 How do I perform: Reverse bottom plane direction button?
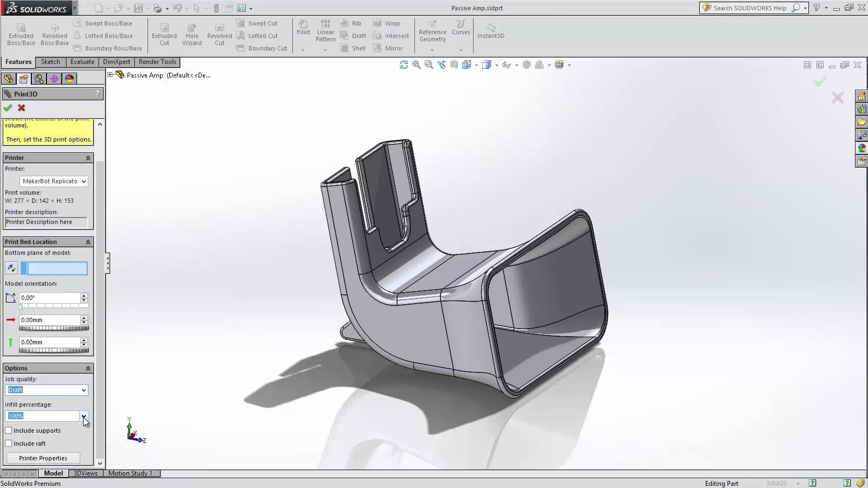click(11, 268)
